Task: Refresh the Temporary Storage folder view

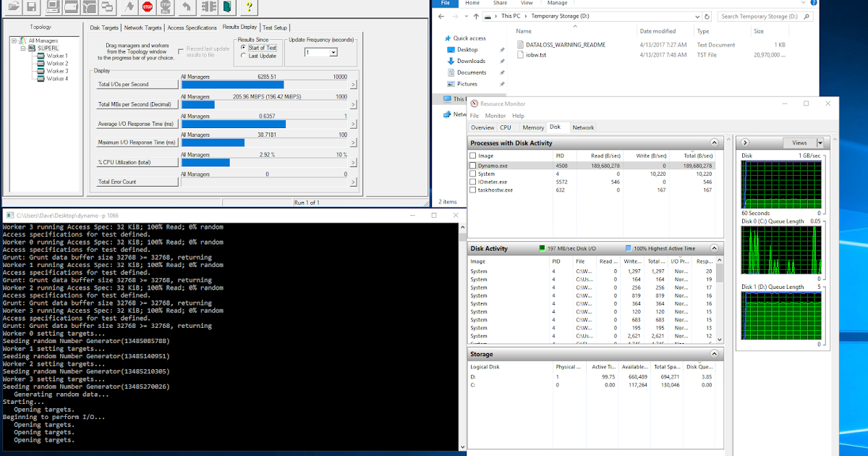Action: click(x=707, y=15)
